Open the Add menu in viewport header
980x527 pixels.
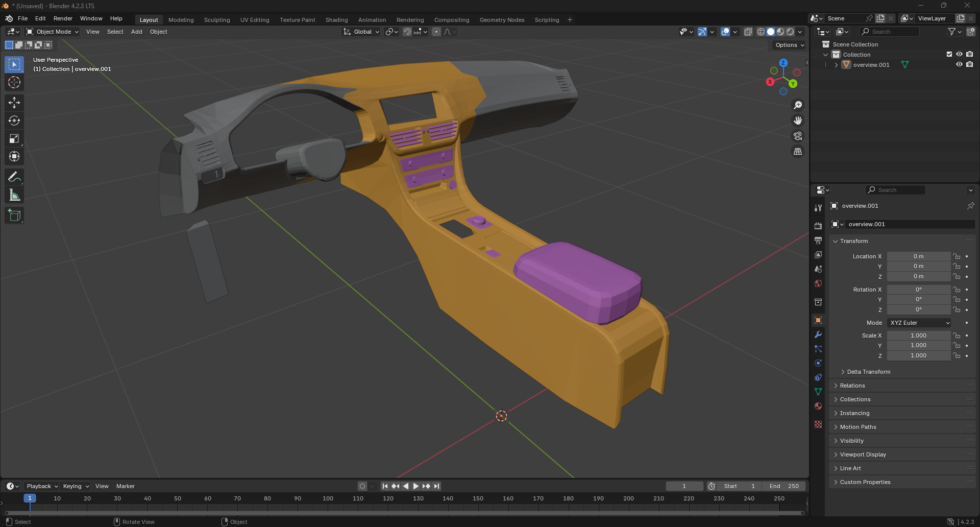[x=136, y=32]
